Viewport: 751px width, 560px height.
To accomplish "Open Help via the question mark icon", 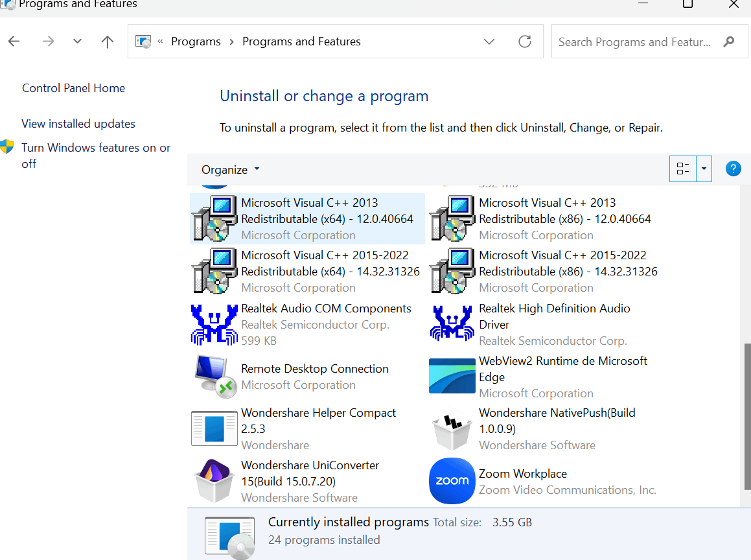I will pyautogui.click(x=733, y=169).
